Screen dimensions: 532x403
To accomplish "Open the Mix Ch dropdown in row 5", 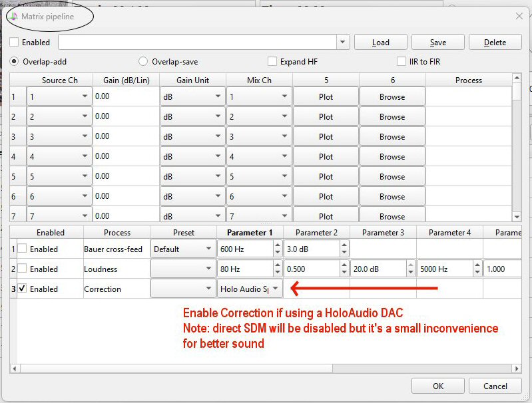I will 284,177.
